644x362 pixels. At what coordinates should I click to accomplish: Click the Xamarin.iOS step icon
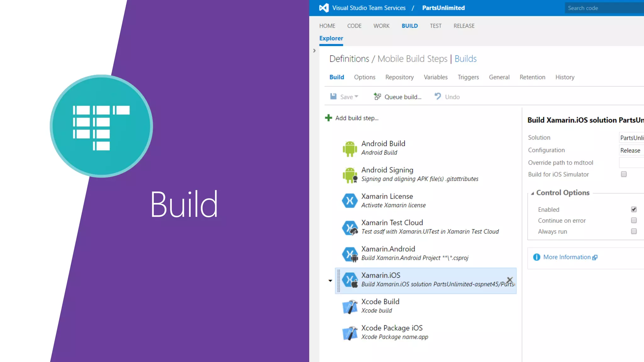(350, 280)
